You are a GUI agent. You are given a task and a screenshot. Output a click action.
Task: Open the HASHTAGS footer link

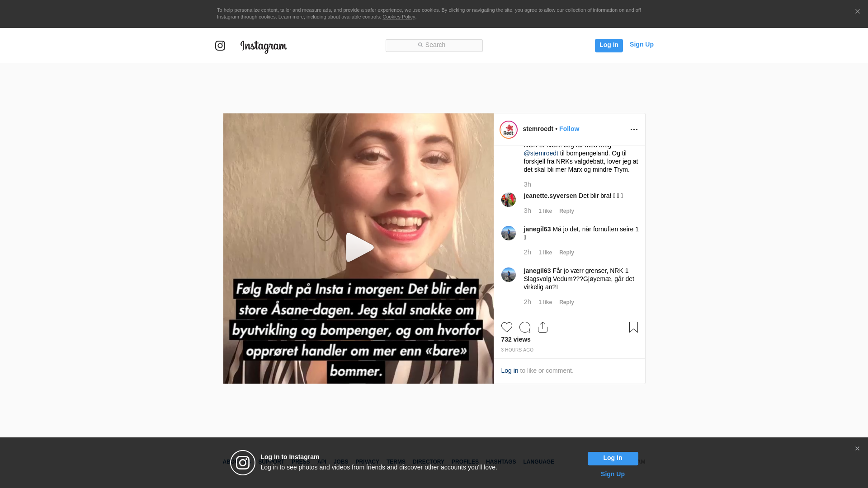tap(501, 462)
